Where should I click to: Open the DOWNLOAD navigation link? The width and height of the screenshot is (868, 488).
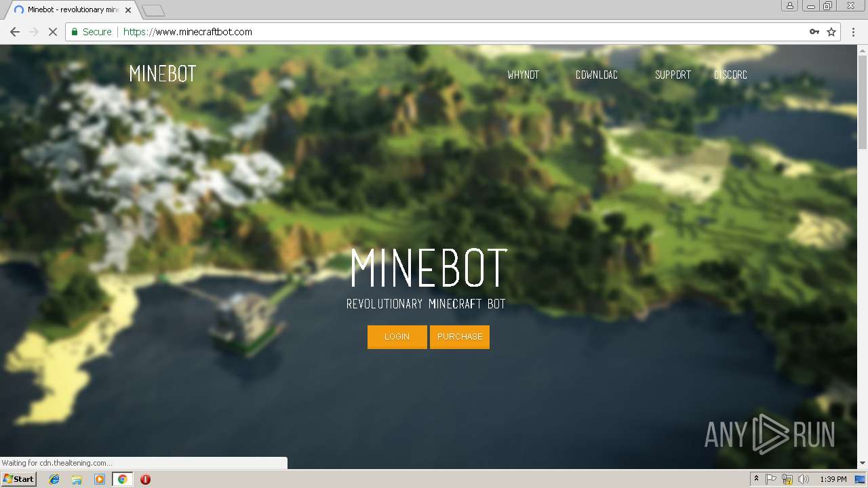[x=597, y=75]
